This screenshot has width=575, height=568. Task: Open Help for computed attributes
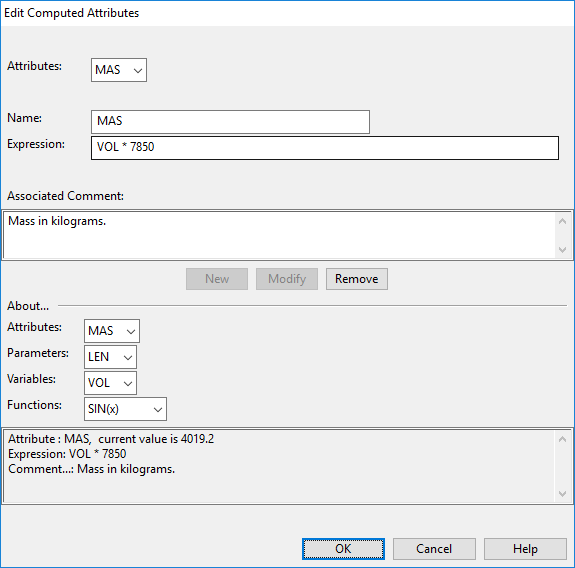tap(525, 549)
